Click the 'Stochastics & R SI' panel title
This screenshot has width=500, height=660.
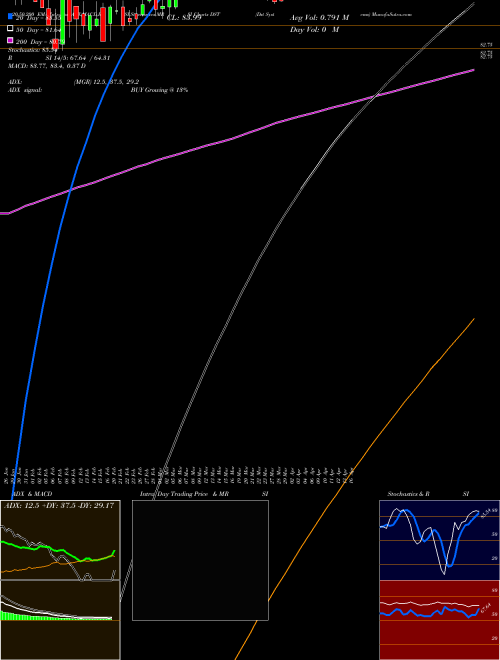(428, 494)
